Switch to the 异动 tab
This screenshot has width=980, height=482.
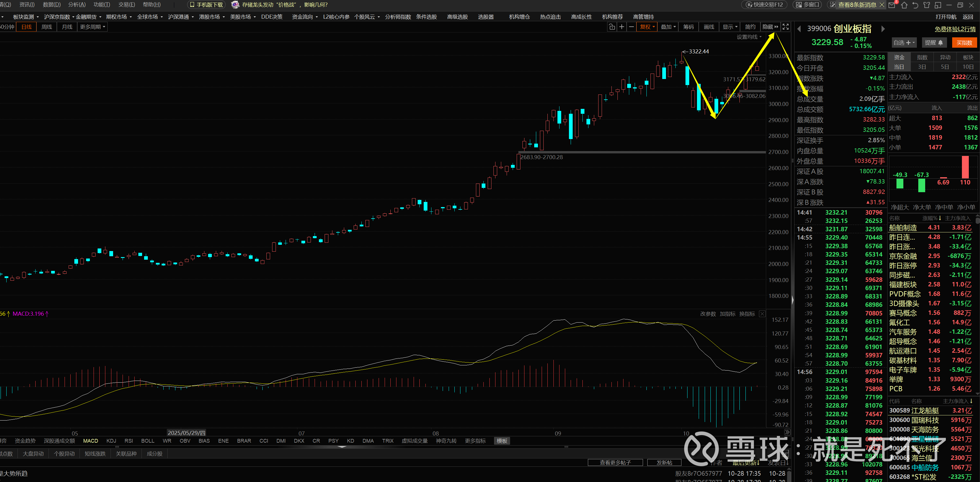coord(945,57)
